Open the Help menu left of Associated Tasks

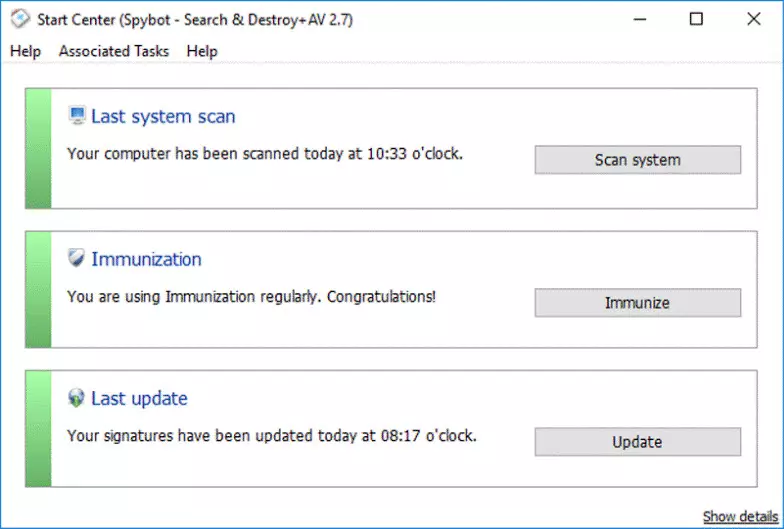(x=25, y=51)
